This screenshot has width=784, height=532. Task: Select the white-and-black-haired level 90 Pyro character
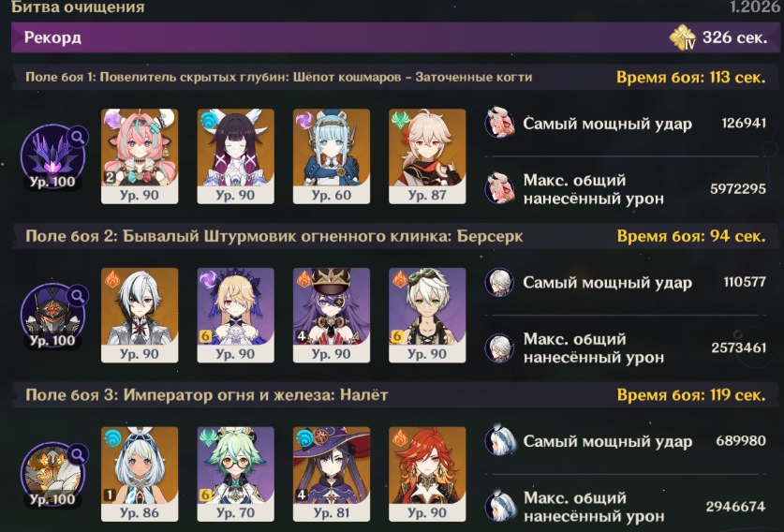(140, 315)
